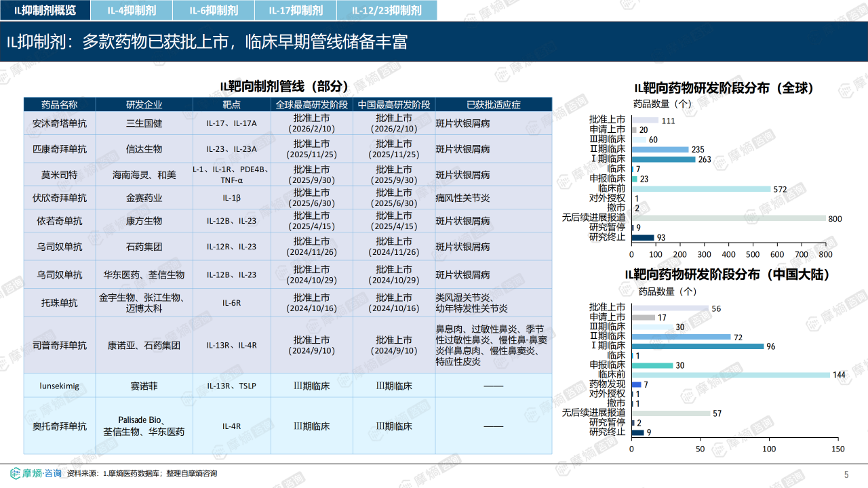Select the 中国最高研发阶段 column header
This screenshot has width=868, height=488.
point(394,104)
